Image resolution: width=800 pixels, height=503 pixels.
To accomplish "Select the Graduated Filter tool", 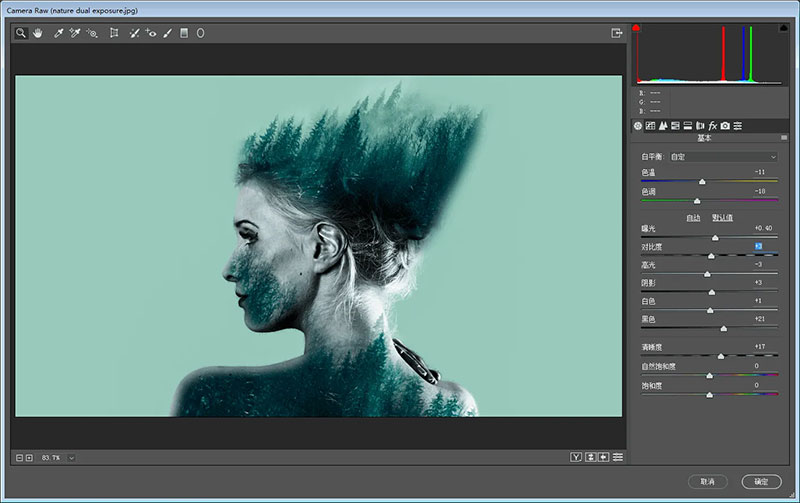I will pyautogui.click(x=183, y=33).
